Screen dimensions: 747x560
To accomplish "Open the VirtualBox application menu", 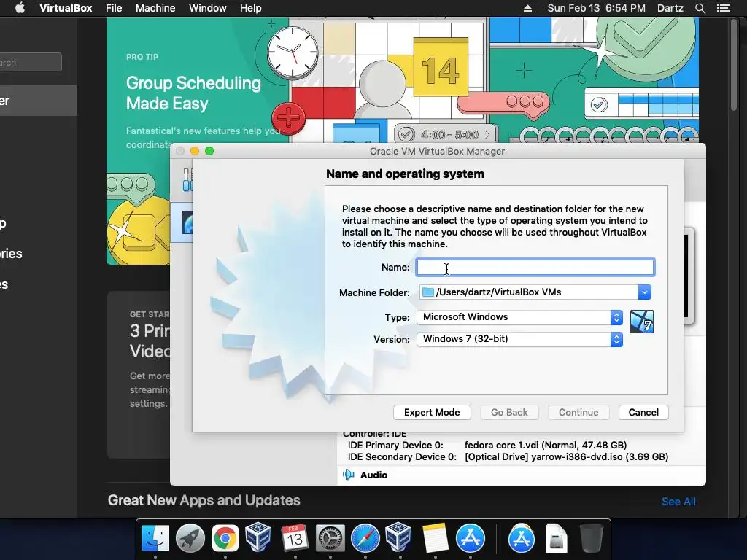I will click(x=66, y=8).
